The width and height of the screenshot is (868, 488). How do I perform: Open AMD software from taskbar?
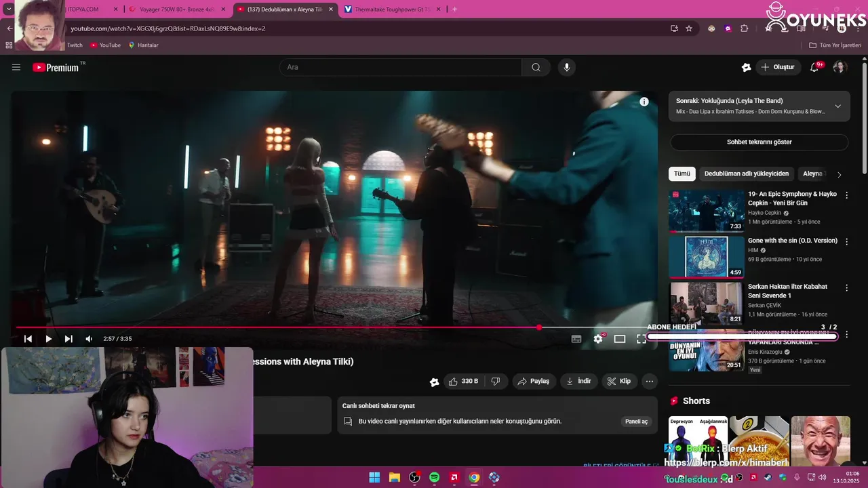[x=454, y=477]
